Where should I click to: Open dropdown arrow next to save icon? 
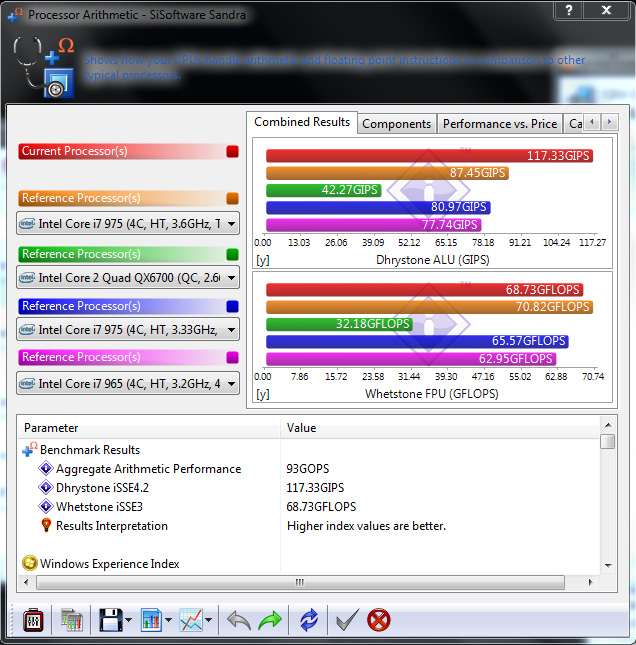[128, 620]
